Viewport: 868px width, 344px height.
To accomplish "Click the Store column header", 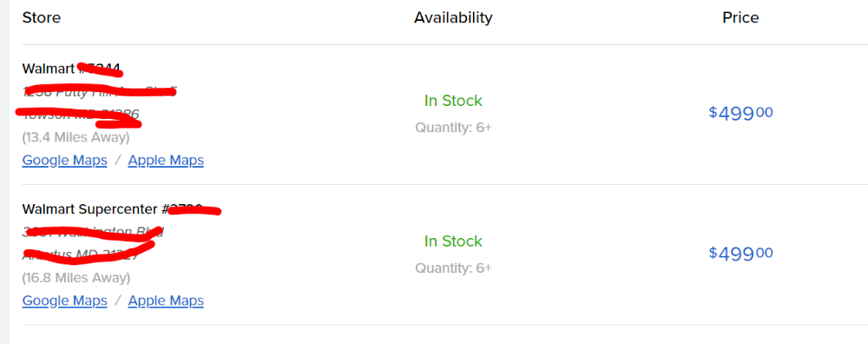I will coord(42,17).
